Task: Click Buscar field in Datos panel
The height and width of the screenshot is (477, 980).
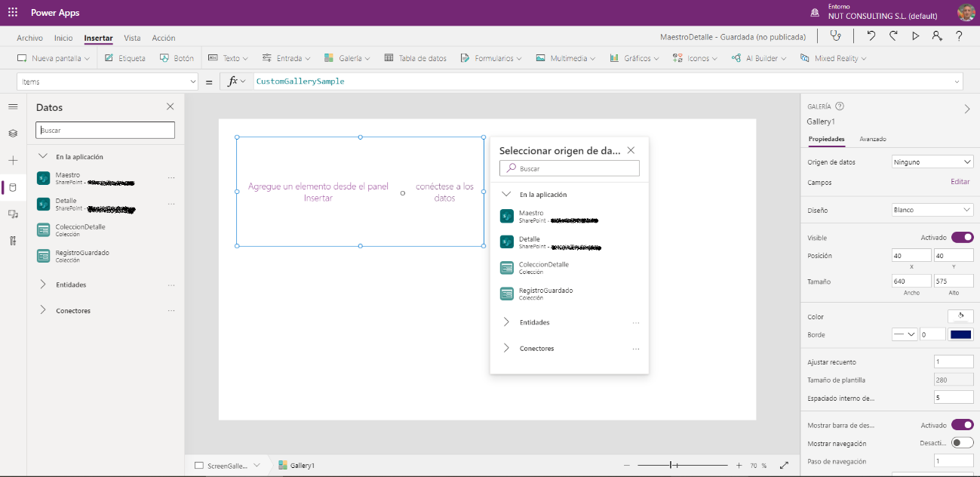Action: [x=105, y=131]
